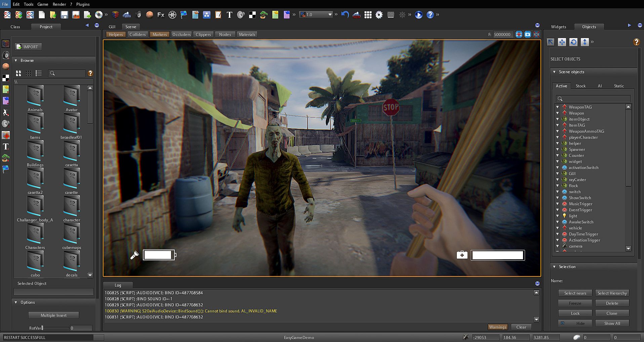
Task: Collapse the Scene objects section
Action: 555,72
